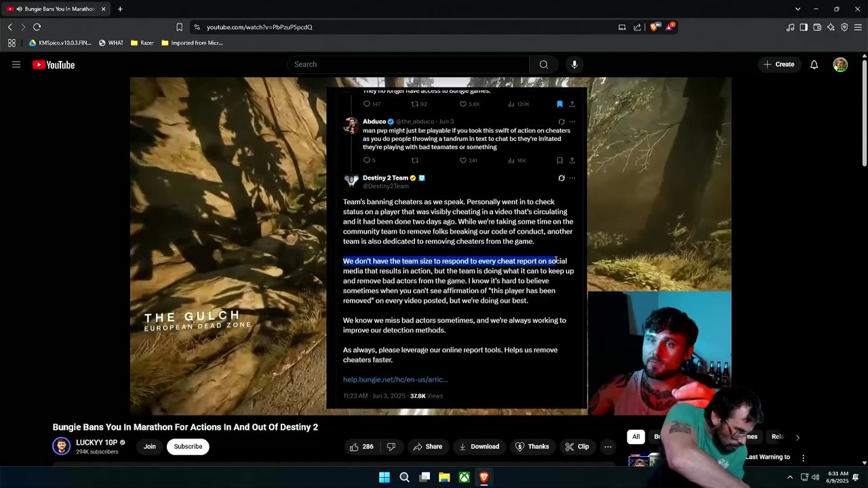Open File Explorer from the taskbar

[444, 477]
